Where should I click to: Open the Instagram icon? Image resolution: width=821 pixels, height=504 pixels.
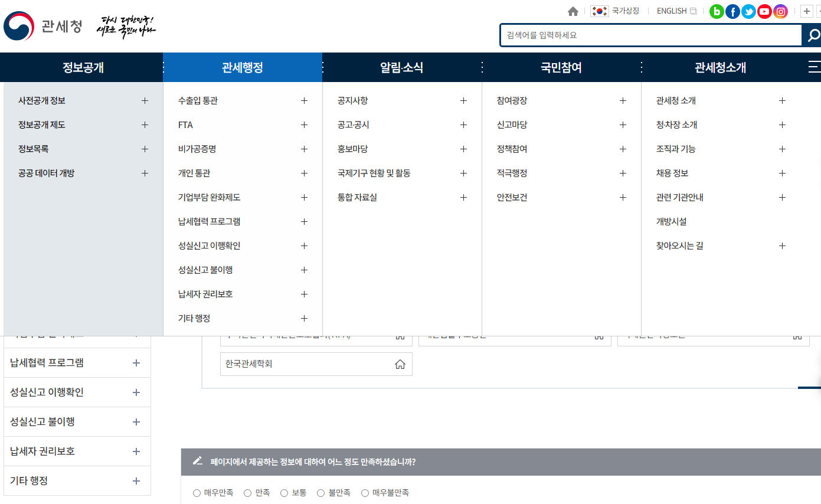780,11
